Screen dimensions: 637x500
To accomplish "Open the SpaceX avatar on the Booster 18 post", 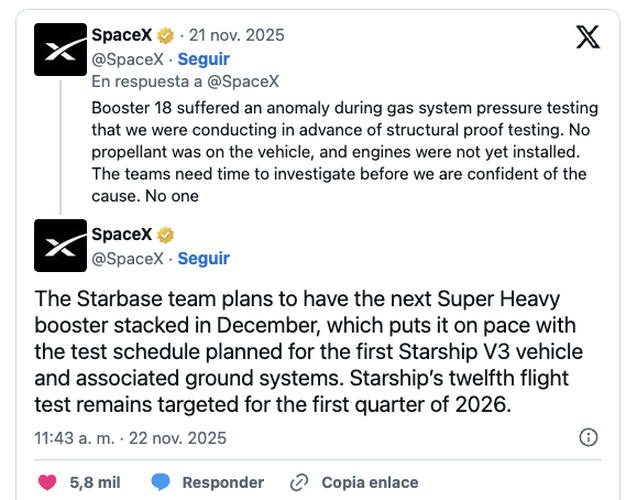I will pos(61,49).
